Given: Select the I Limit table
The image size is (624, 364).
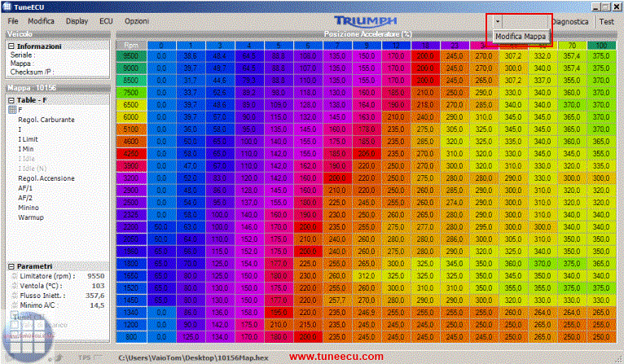Looking at the screenshot, I should point(28,139).
